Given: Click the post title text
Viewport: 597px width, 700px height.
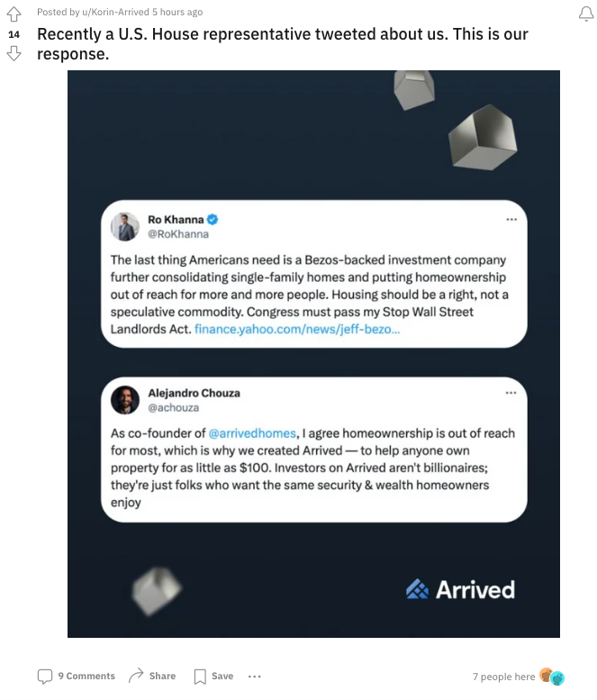Looking at the screenshot, I should click(282, 43).
